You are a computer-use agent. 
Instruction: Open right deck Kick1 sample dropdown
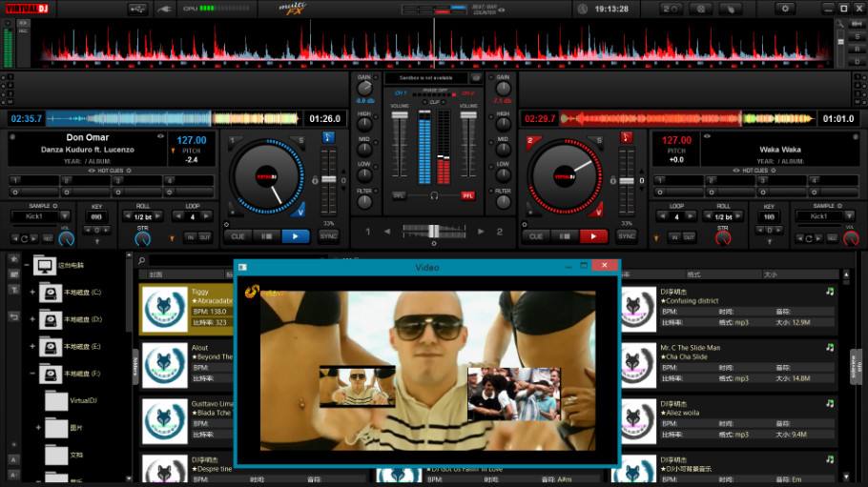click(x=850, y=216)
